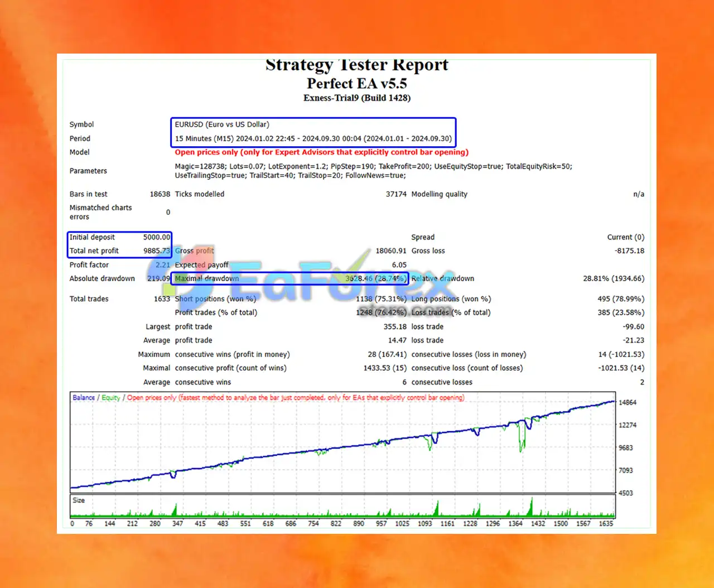Click the 'Relative drawdown' label
Image resolution: width=714 pixels, height=588 pixels.
(443, 278)
